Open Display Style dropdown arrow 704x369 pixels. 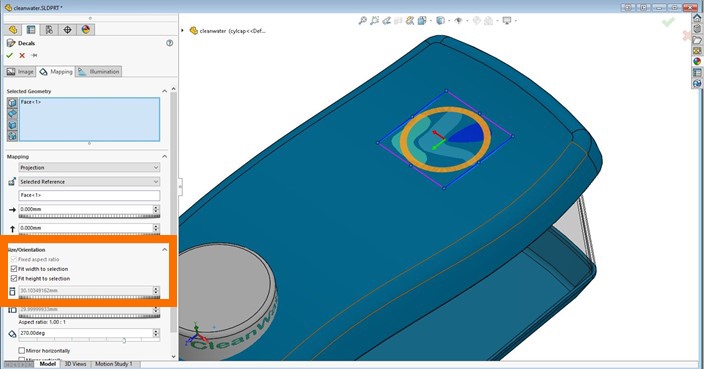tap(449, 21)
